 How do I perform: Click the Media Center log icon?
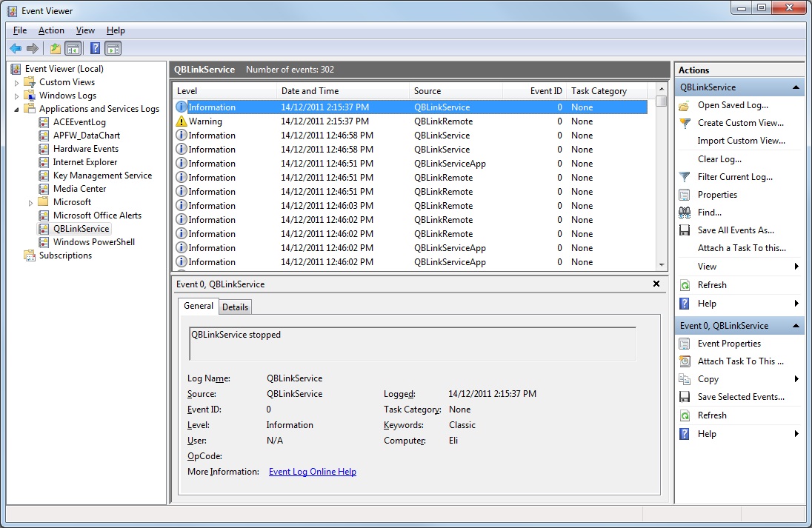pyautogui.click(x=44, y=189)
